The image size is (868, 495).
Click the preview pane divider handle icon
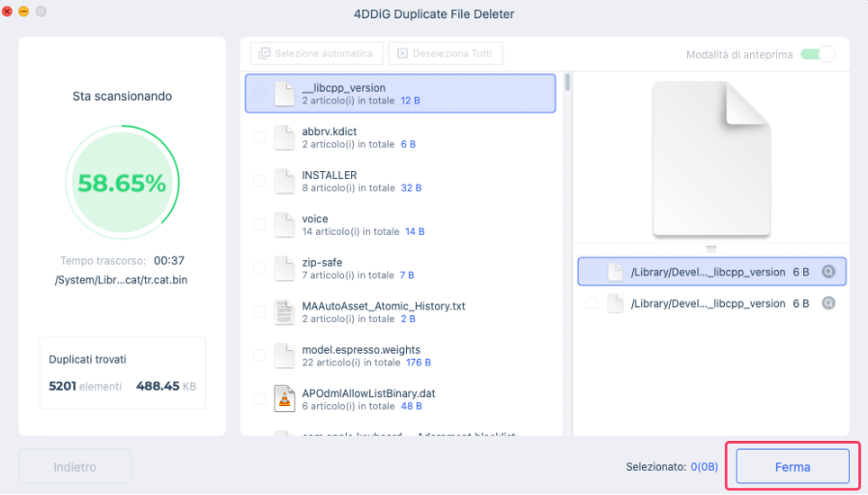711,249
